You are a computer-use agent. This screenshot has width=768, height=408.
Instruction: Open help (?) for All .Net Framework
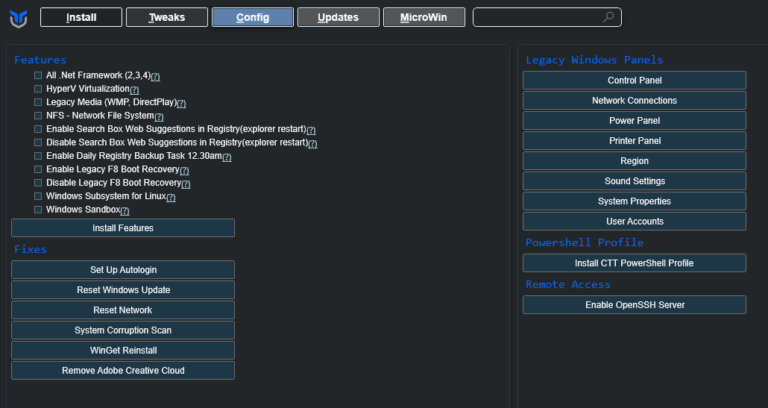pos(155,76)
